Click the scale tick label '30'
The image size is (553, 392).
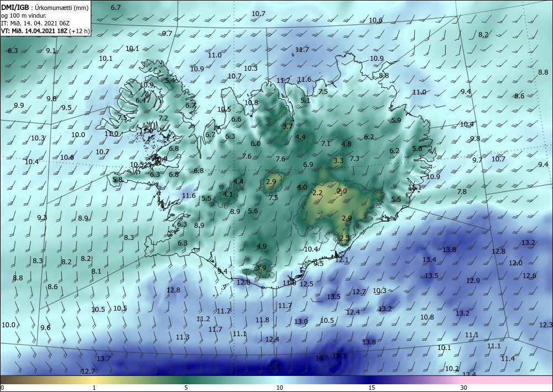pos(464,388)
